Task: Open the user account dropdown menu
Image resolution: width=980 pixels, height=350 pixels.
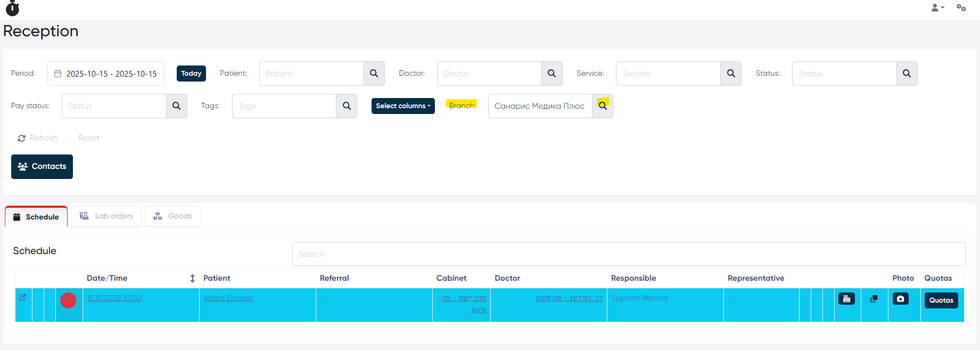Action: point(937,7)
